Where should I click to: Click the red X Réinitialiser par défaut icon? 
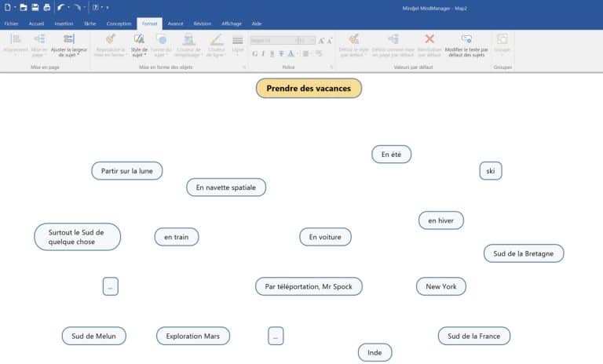point(429,38)
